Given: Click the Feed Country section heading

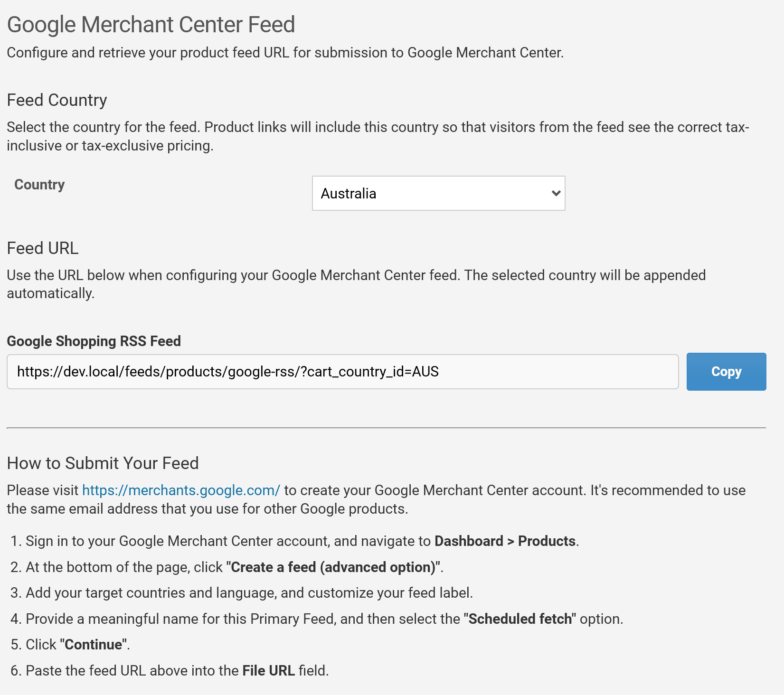Looking at the screenshot, I should (x=57, y=100).
